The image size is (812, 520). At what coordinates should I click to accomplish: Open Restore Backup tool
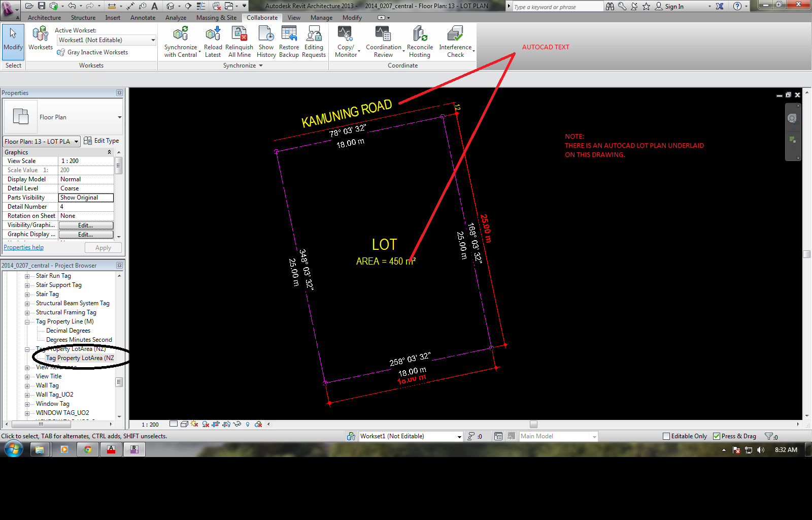(x=289, y=35)
